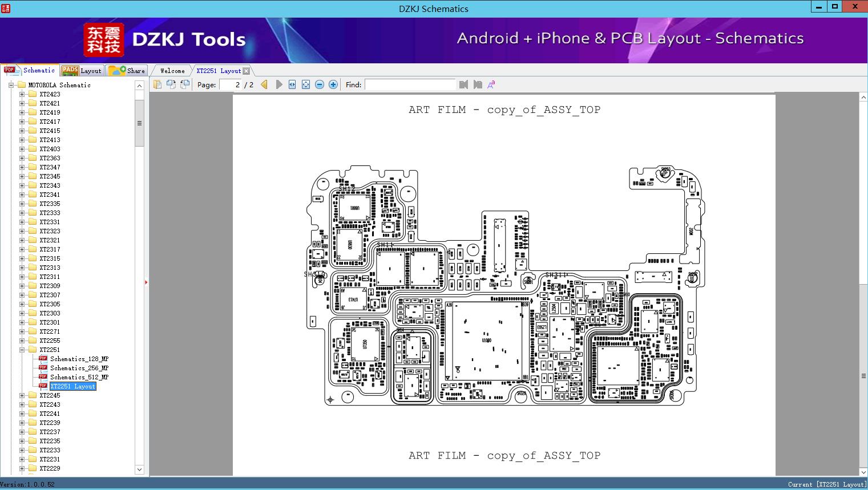Image resolution: width=868 pixels, height=490 pixels.
Task: Collapse side panel using red splitter arrow
Action: (146, 282)
